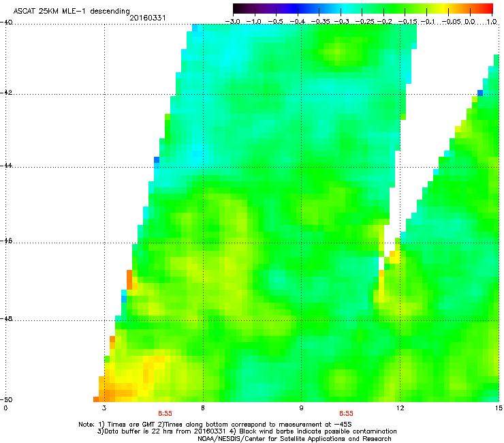The image size is (504, 443).
Task: Select the -0.15 color scale label
Action: pyautogui.click(x=406, y=22)
